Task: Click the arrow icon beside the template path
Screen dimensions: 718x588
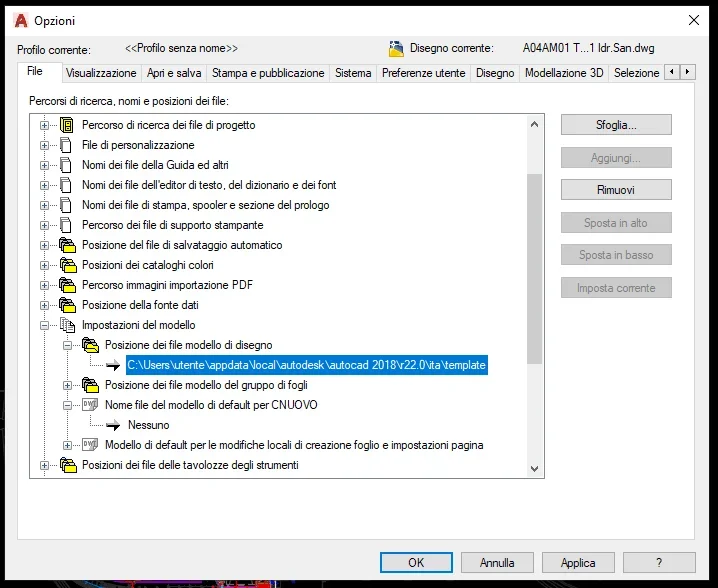Action: click(113, 365)
